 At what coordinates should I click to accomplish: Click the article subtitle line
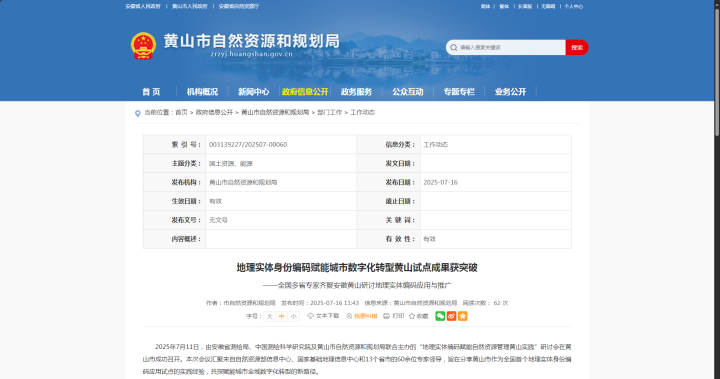(x=357, y=285)
